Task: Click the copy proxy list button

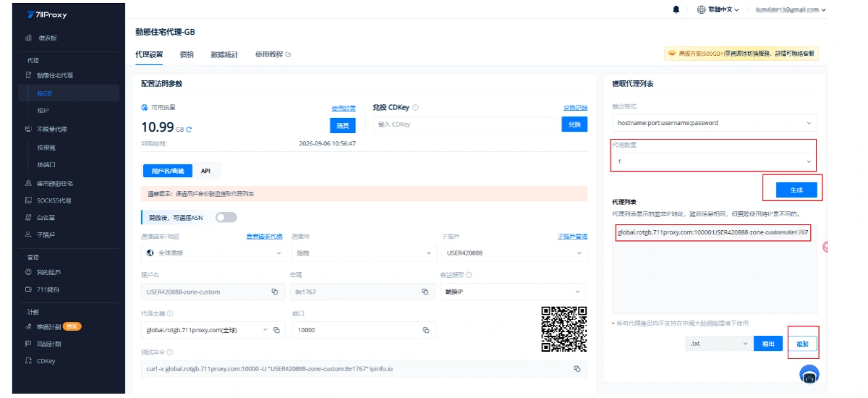Action: click(802, 344)
